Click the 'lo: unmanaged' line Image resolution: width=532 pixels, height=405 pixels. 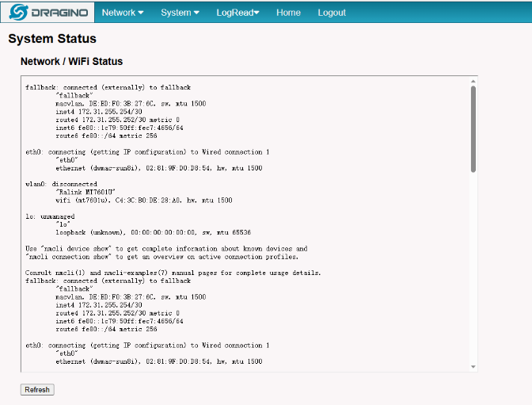50,216
